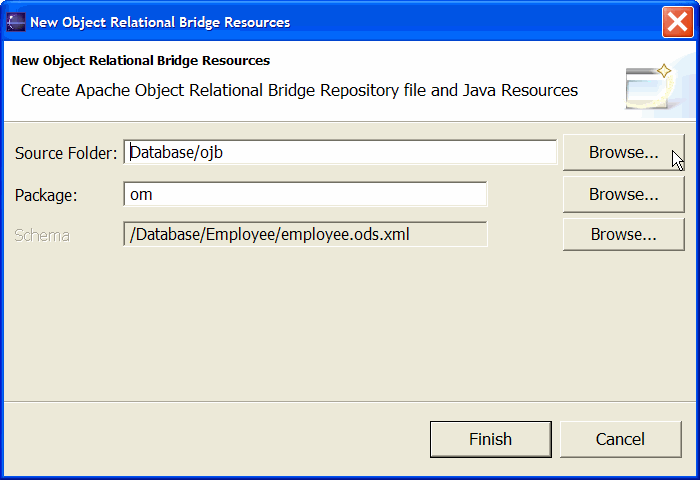Browse for the Source Folder location

[x=623, y=152]
